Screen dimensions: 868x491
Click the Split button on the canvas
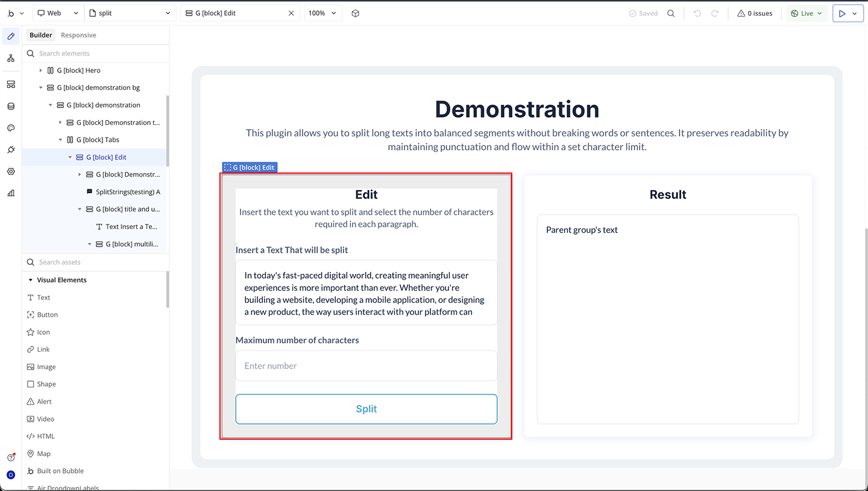(366, 409)
